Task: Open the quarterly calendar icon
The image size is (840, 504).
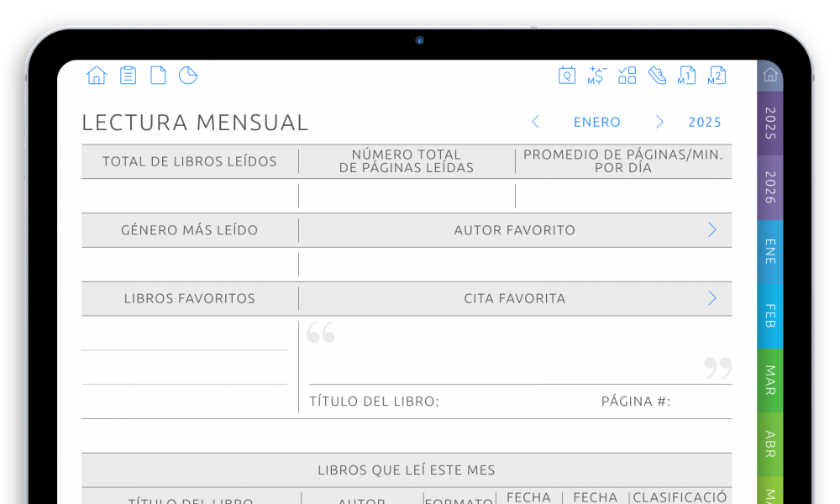Action: pyautogui.click(x=567, y=76)
